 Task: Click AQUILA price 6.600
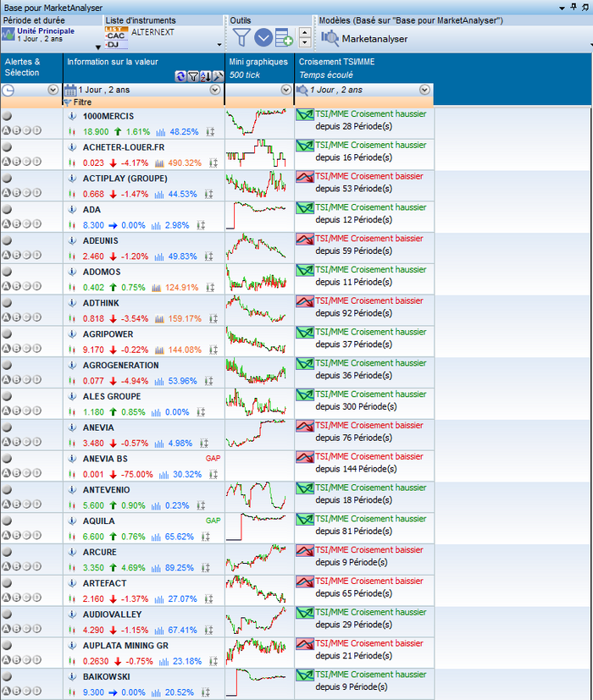pyautogui.click(x=93, y=537)
